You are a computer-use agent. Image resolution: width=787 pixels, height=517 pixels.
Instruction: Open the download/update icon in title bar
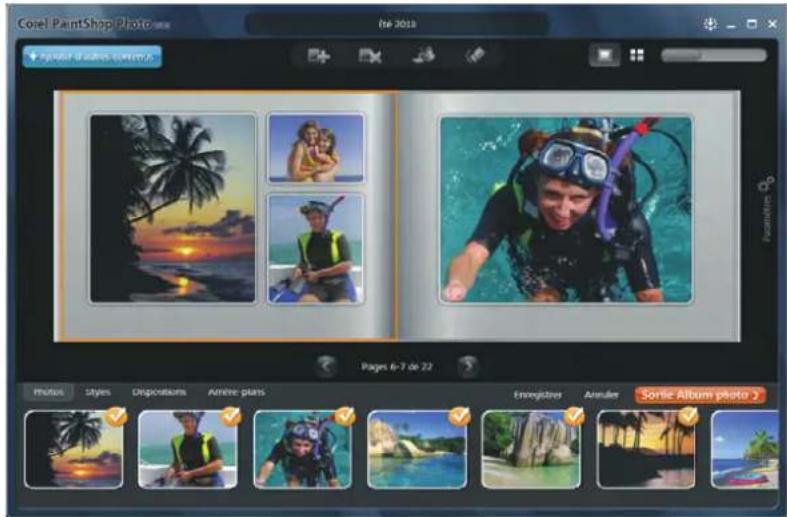tap(710, 24)
